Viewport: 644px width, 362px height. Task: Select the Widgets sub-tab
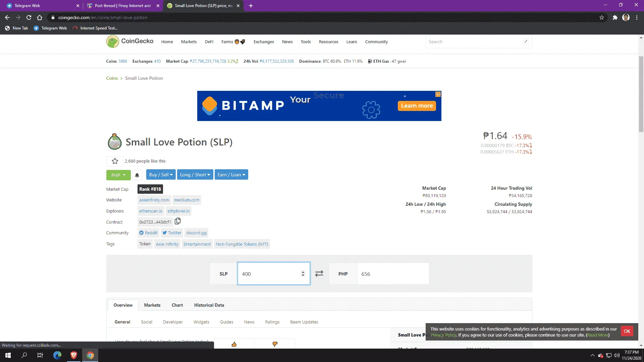click(201, 322)
